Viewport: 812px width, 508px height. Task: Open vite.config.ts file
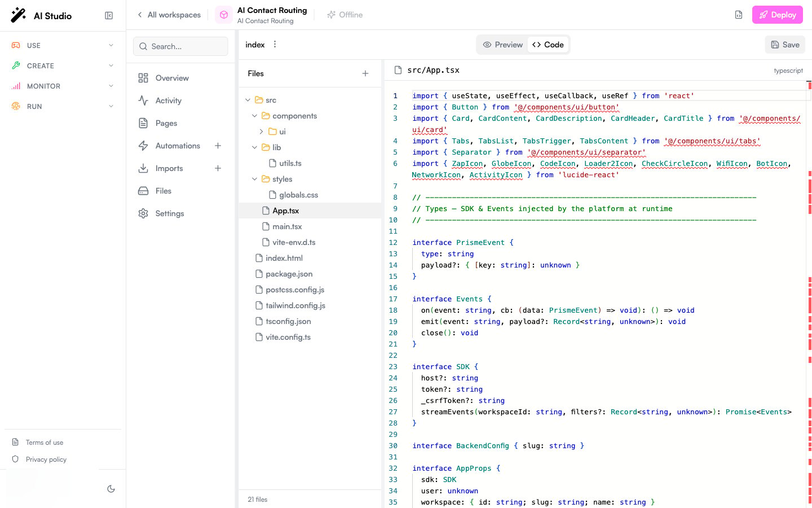[310, 337]
